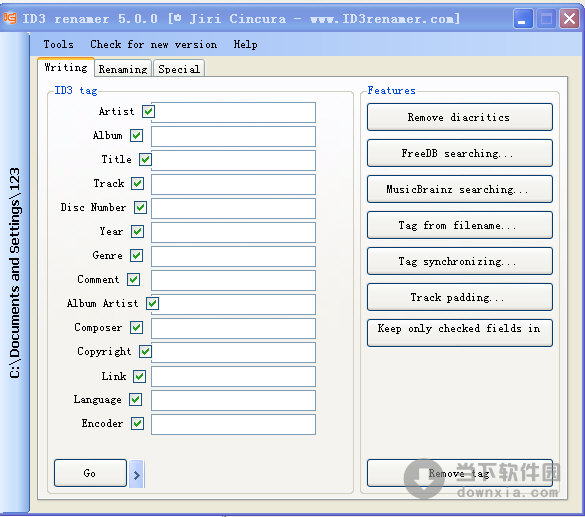The image size is (585, 517).
Task: Switch to the Writing tab
Action: pyautogui.click(x=66, y=68)
